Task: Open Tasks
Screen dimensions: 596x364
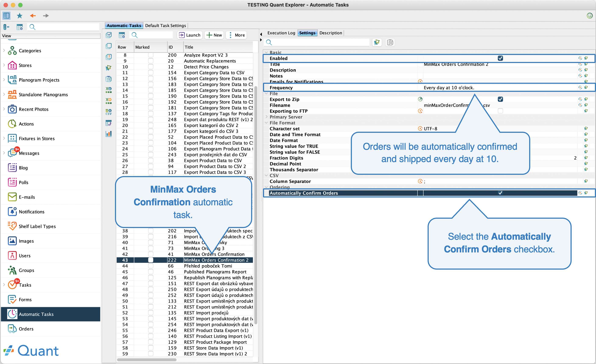Action: click(x=25, y=285)
